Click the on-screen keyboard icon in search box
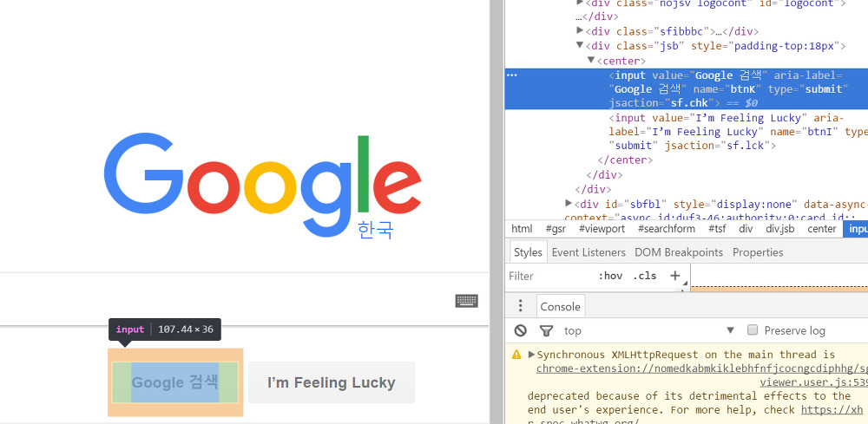This screenshot has width=868, height=424. point(467,301)
